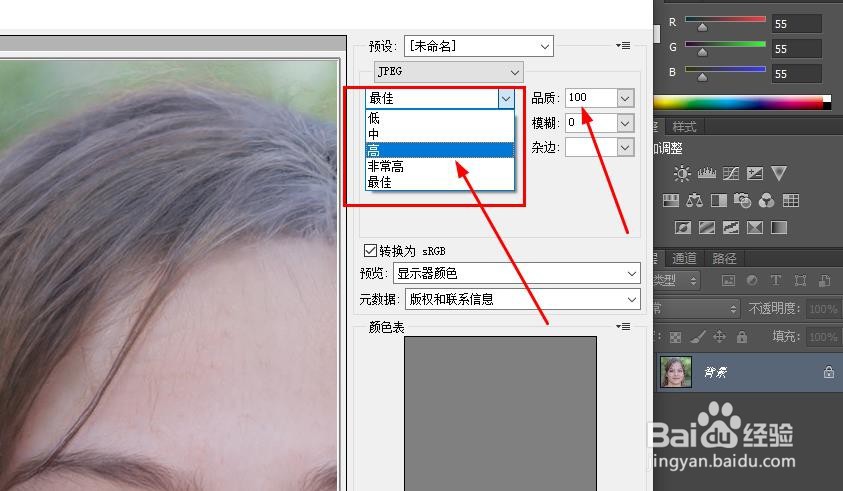Open the 元数据 metadata dropdown
Image resolution: width=843 pixels, height=491 pixels.
pyautogui.click(x=523, y=299)
